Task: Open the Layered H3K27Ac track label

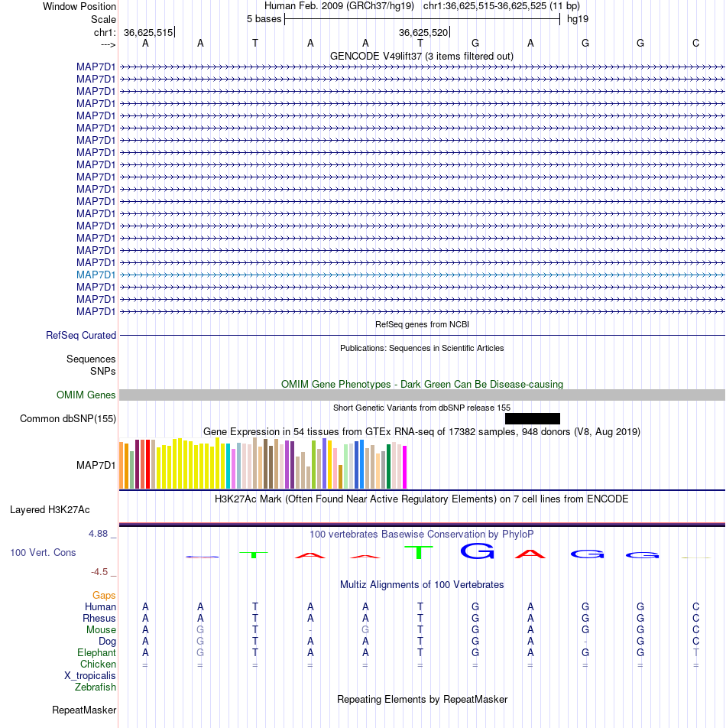Action: (x=50, y=510)
